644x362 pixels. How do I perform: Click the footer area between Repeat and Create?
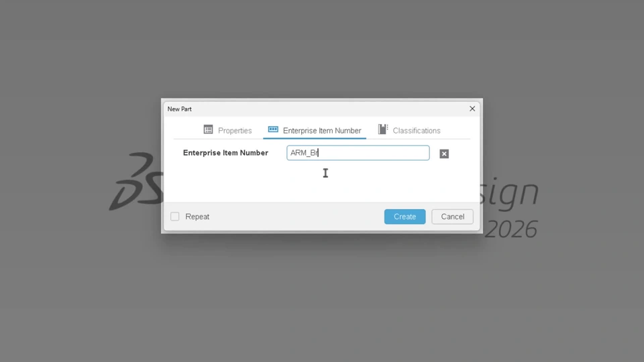pyautogui.click(x=297, y=217)
